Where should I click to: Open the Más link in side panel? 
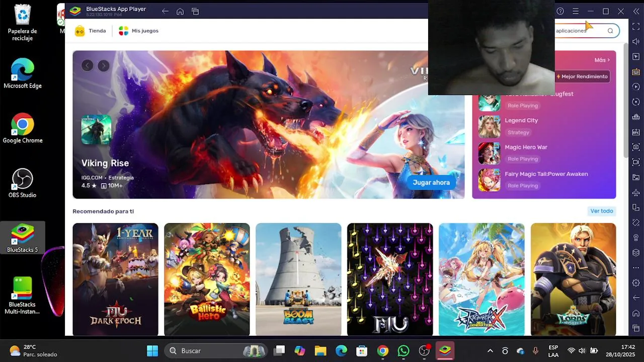pyautogui.click(x=602, y=60)
